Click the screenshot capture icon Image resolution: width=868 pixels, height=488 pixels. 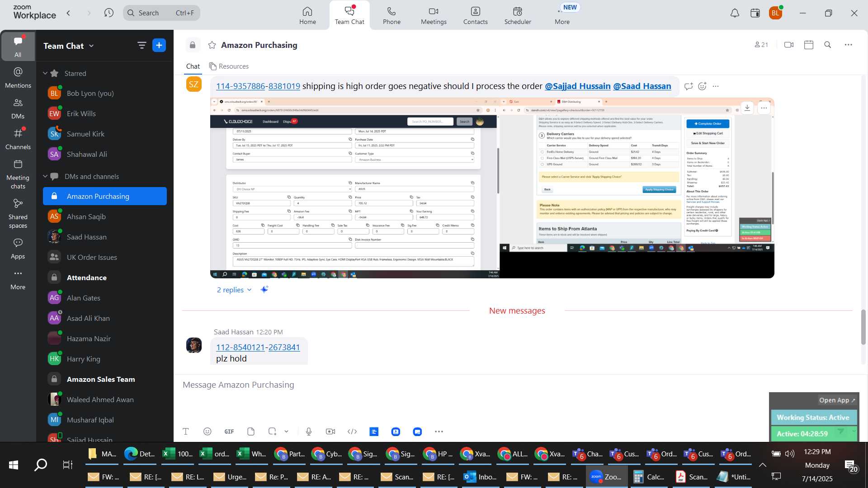point(272,432)
